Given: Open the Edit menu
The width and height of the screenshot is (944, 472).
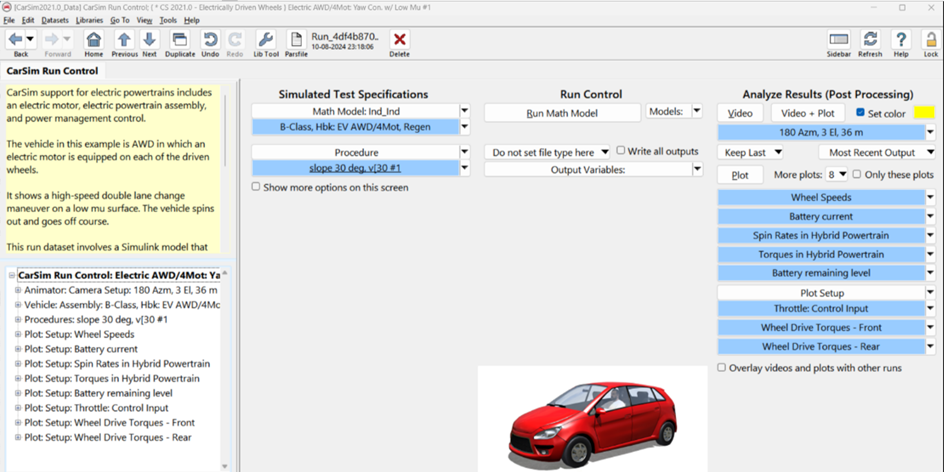Looking at the screenshot, I should click(x=28, y=20).
